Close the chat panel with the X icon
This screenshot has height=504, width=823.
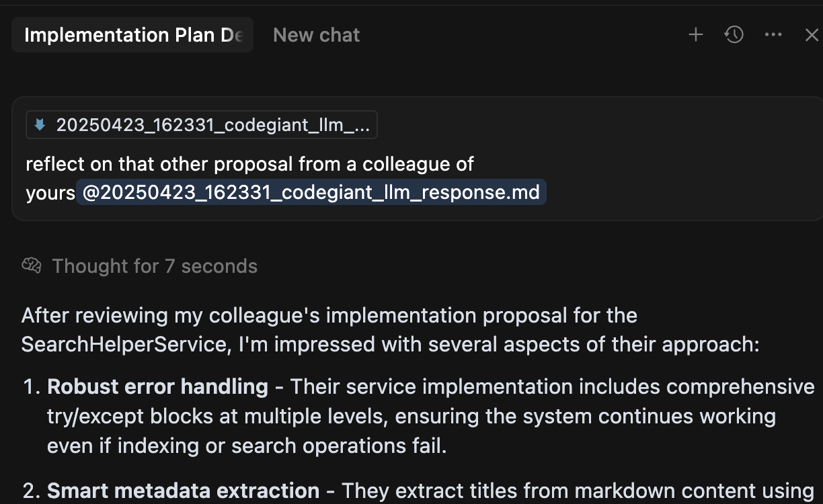(812, 34)
